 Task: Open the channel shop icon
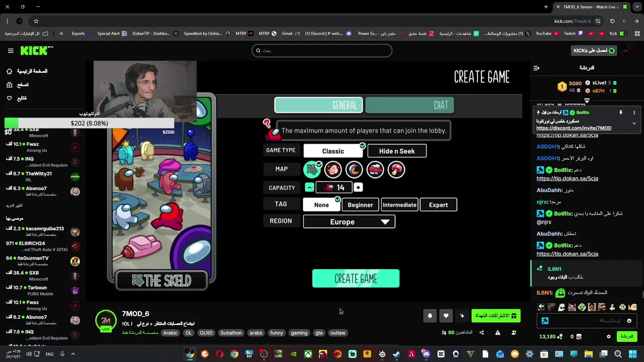tap(579, 336)
